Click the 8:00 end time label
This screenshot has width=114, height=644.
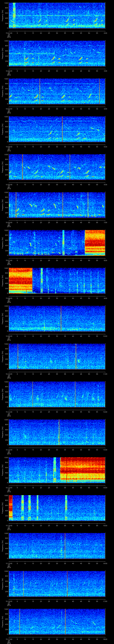click(105, 260)
